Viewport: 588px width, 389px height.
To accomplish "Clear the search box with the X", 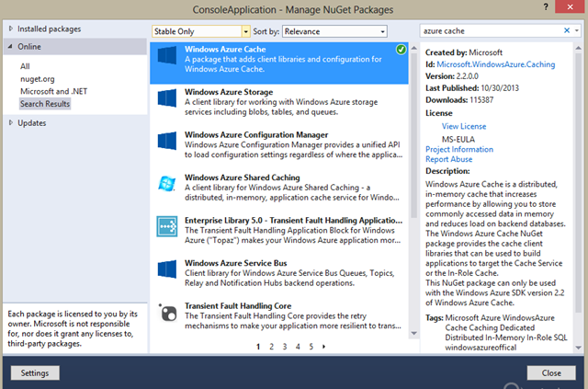I will (567, 30).
